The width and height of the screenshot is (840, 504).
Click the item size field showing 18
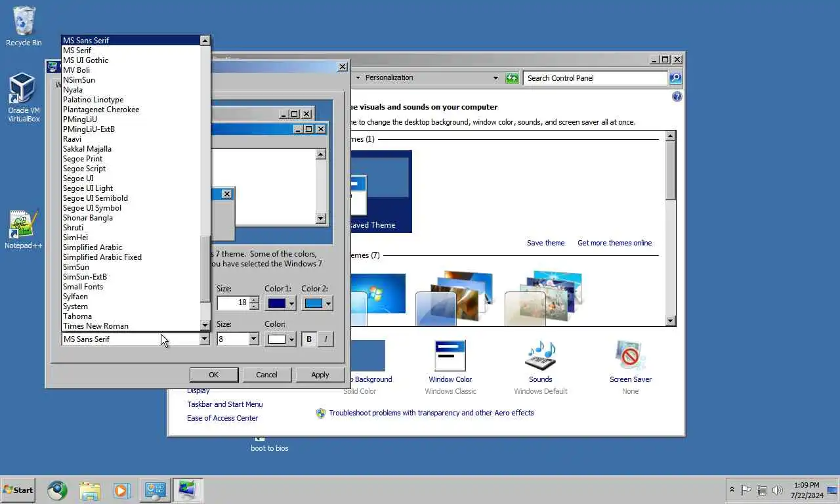pyautogui.click(x=233, y=303)
